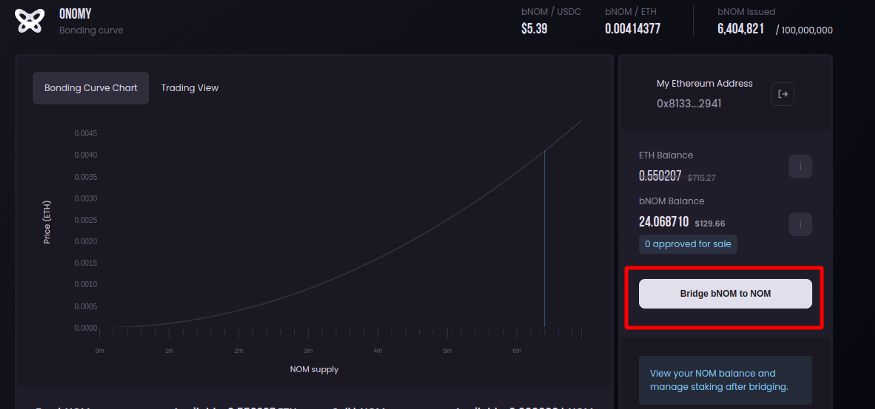Click the ETH balance amount 0.550207
This screenshot has width=875, height=409.
(660, 176)
